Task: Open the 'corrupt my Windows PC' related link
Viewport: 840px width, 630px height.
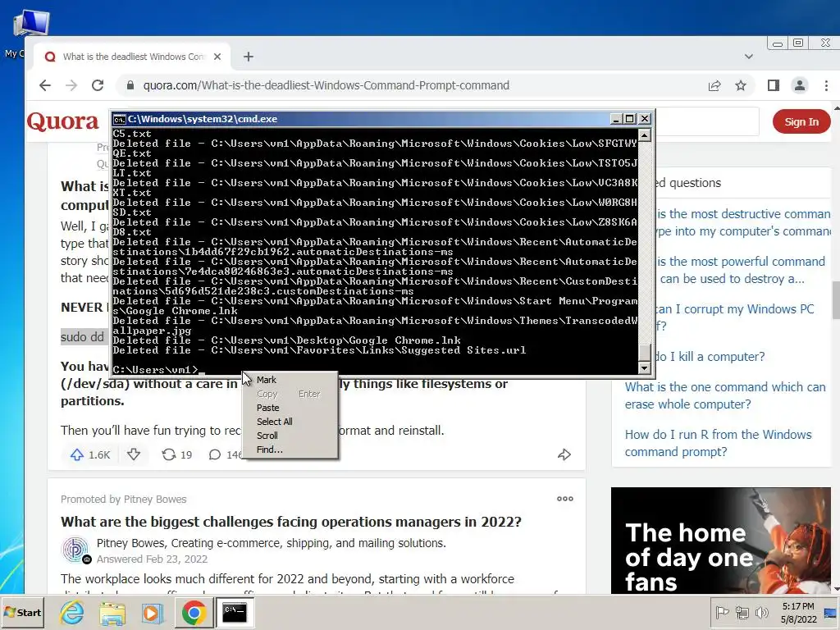Action: click(735, 317)
